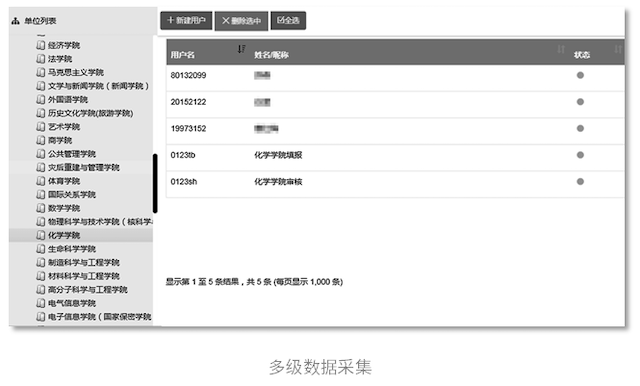
Task: Click the book icon beside 商学院
Action: (40, 140)
